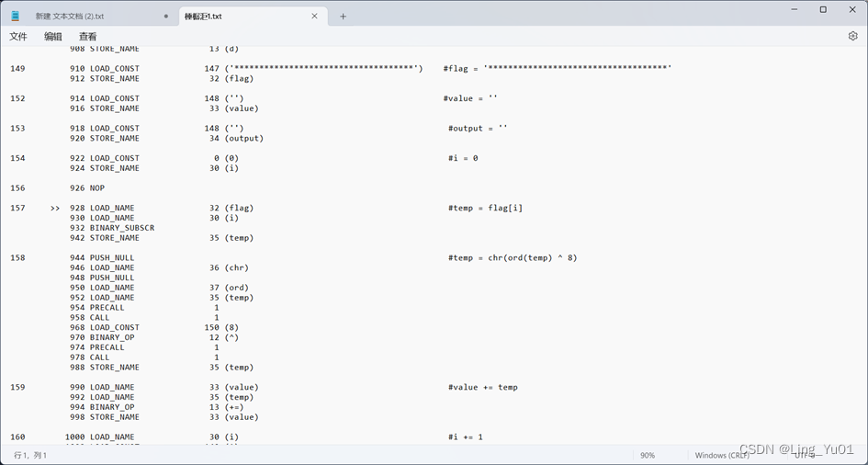Click the text '34 (output)'
The image size is (868, 465).
point(236,139)
